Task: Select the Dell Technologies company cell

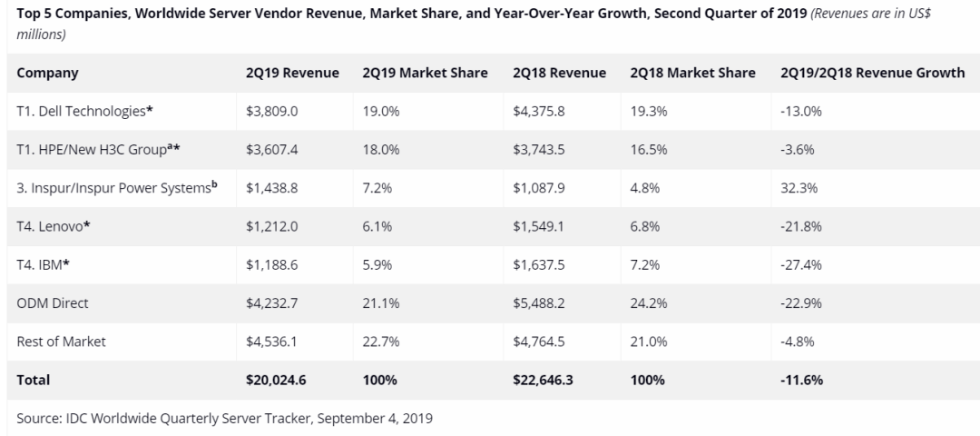Action: pos(84,111)
